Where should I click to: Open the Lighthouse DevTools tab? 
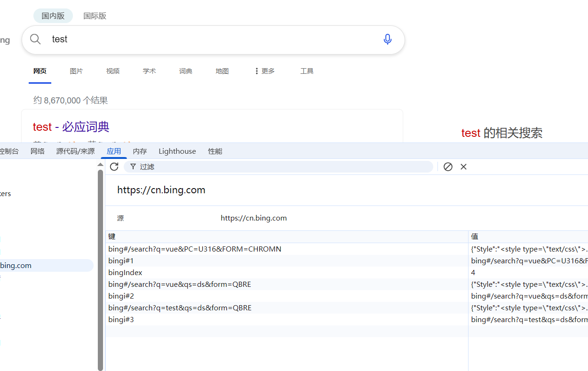(177, 151)
